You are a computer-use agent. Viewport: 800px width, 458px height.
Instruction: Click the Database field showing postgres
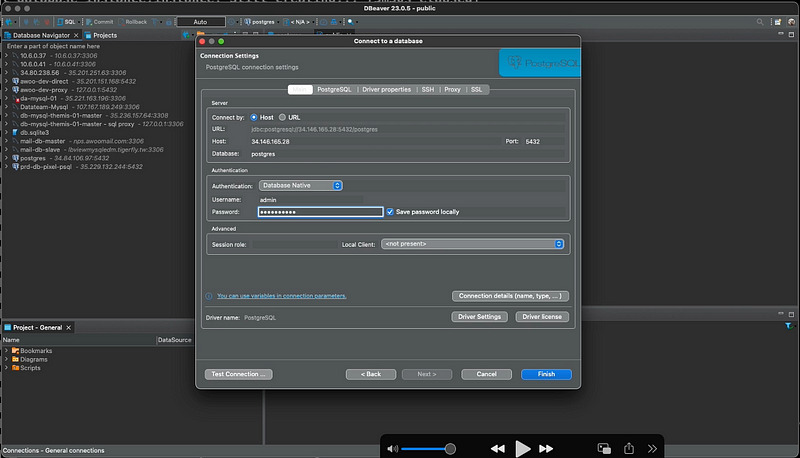[407, 154]
